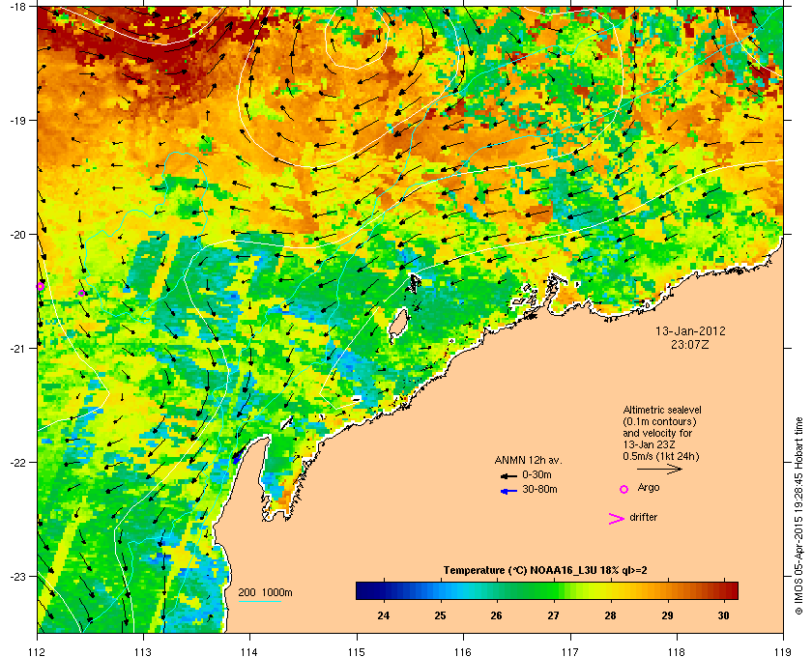Click the closed white sea-level contour near 115 at the top
812x657 pixels.
[357, 37]
